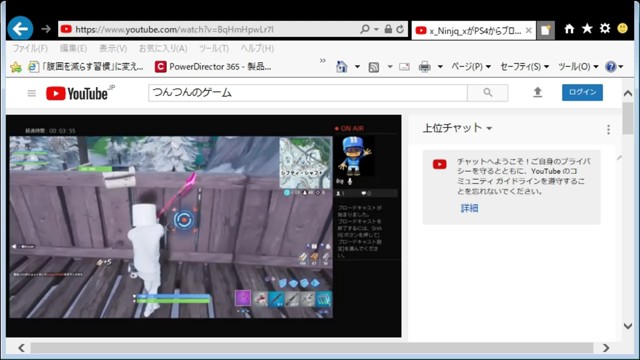Image resolution: width=640 pixels, height=360 pixels.
Task: Click the YouTube search magnifier button
Action: click(488, 93)
